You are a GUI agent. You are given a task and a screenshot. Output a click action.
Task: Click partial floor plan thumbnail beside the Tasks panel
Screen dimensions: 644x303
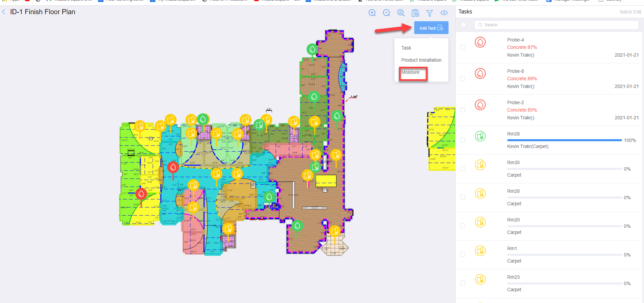(x=441, y=139)
